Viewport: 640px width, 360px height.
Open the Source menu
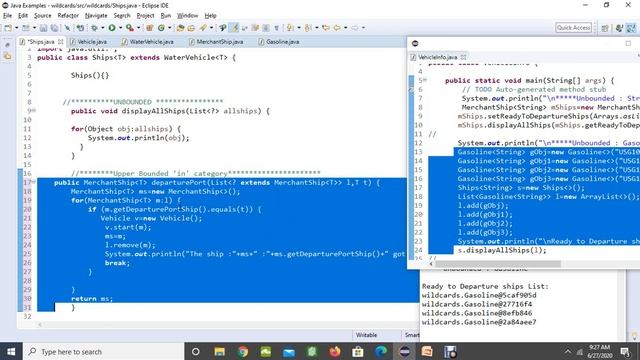[x=43, y=16]
